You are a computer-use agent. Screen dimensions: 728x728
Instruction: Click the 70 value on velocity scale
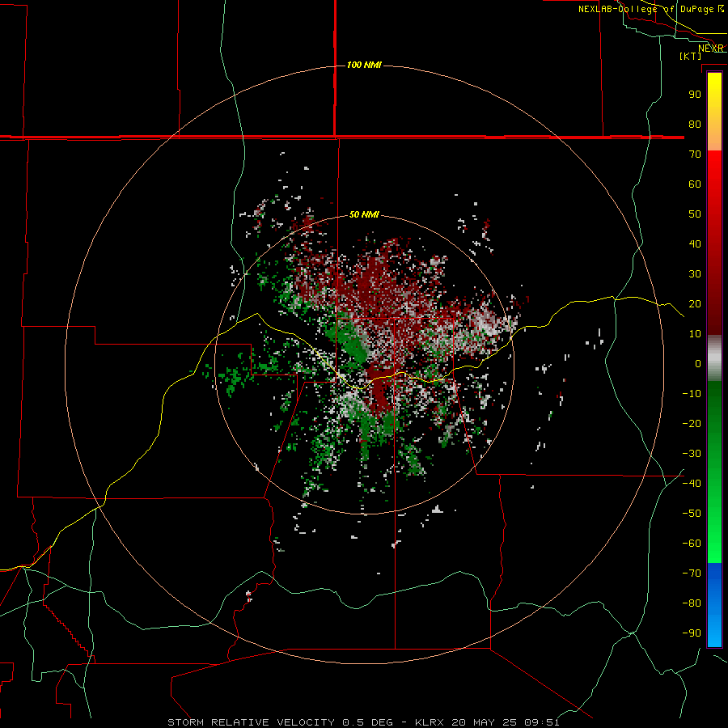pos(695,154)
